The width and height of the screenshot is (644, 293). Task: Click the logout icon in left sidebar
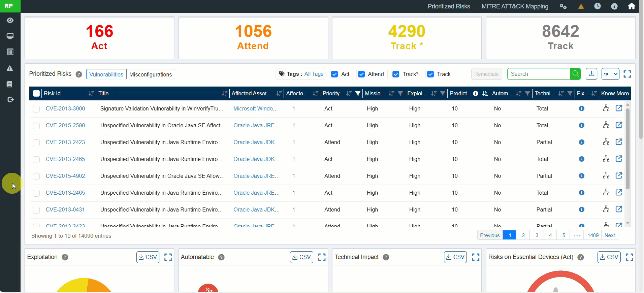click(10, 99)
